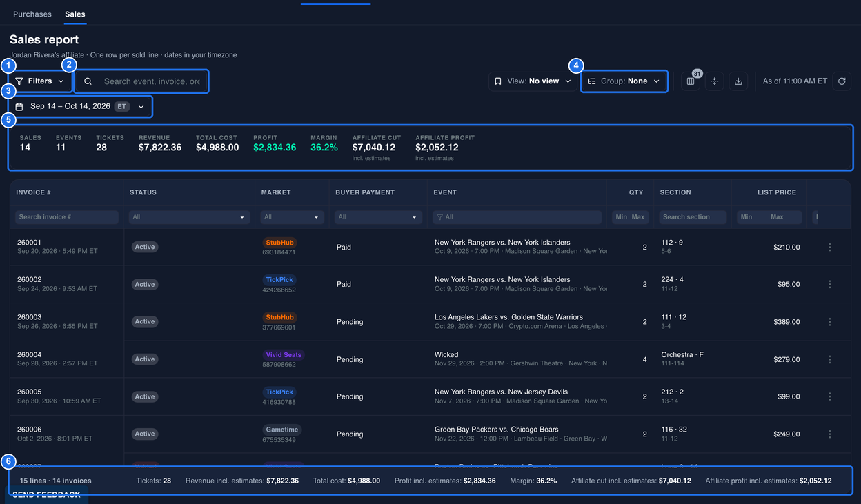The width and height of the screenshot is (861, 504).
Task: Click the Event column header
Action: tap(445, 192)
